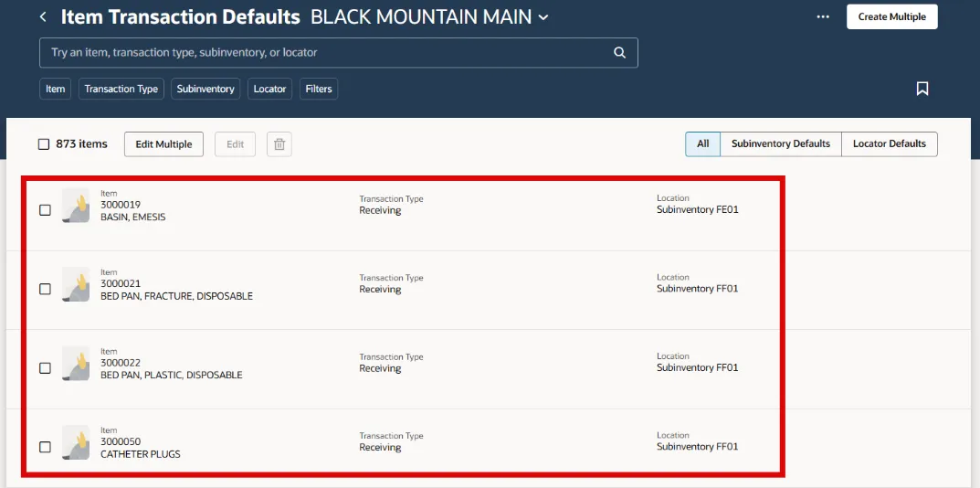Open item image for CATHETER PLUGS
This screenshot has width=980, height=488.
tap(76, 442)
